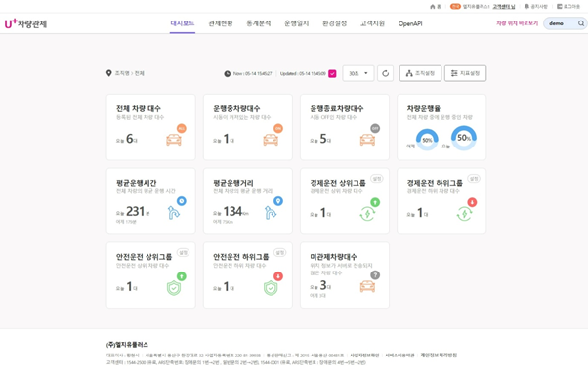Open the 고객지원 menu
This screenshot has width=588, height=377.
tap(372, 23)
